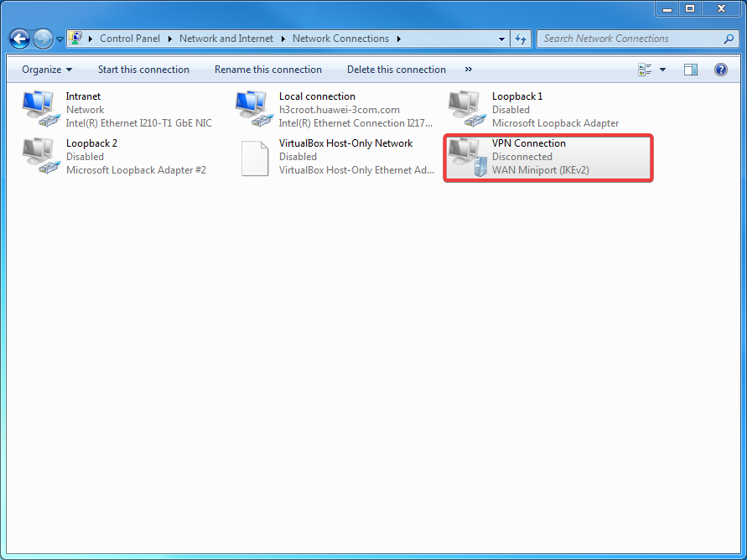Expand the arrow after Network Connections breadcrumb
This screenshot has height=560, width=747.
coord(399,39)
